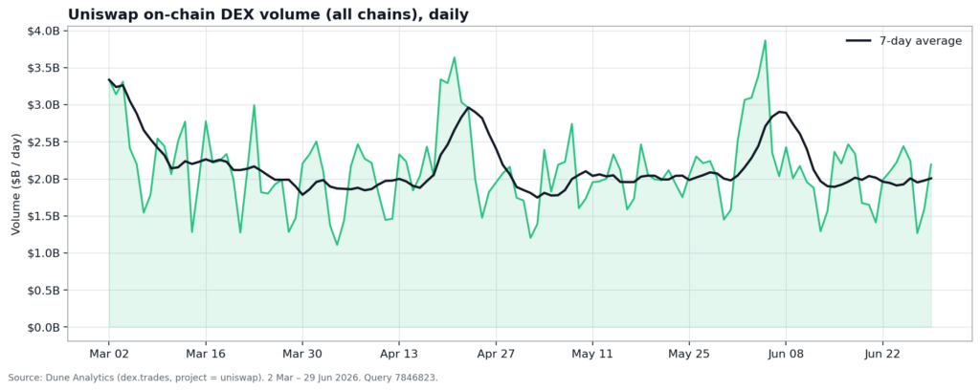Click the $4.0B y-axis label
Viewport: 980px width, 391px height.
click(x=42, y=31)
